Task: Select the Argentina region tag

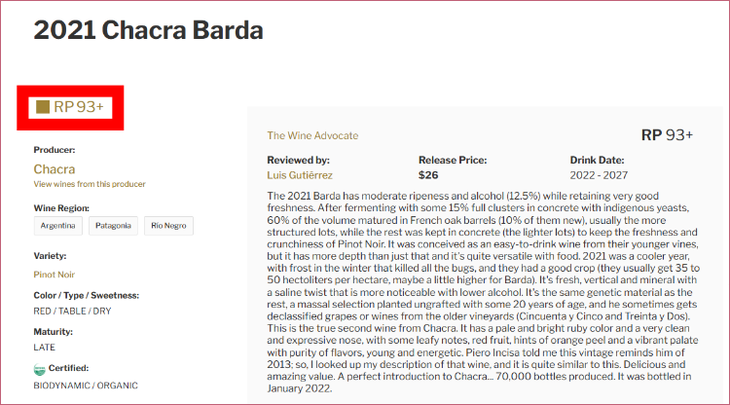Action: 57,226
